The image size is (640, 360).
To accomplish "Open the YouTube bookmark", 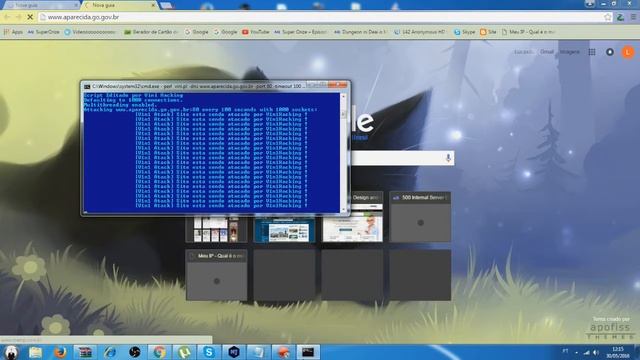I will (x=256, y=32).
